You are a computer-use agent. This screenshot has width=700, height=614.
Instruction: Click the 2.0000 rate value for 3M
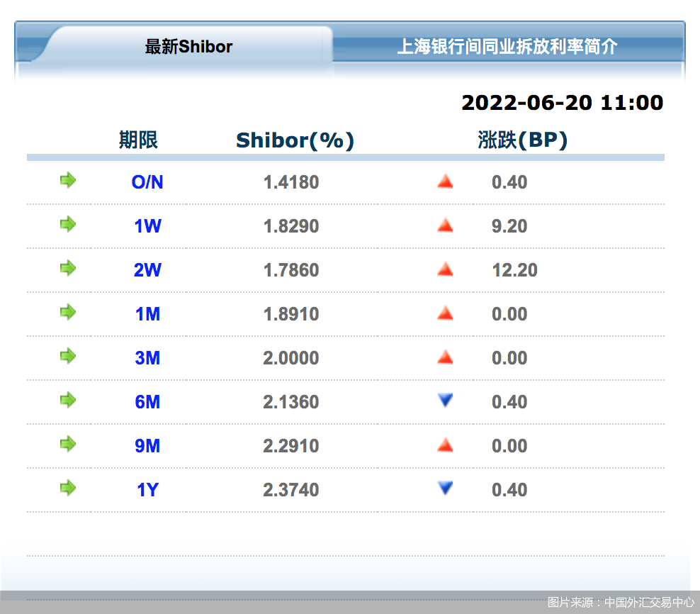(291, 358)
